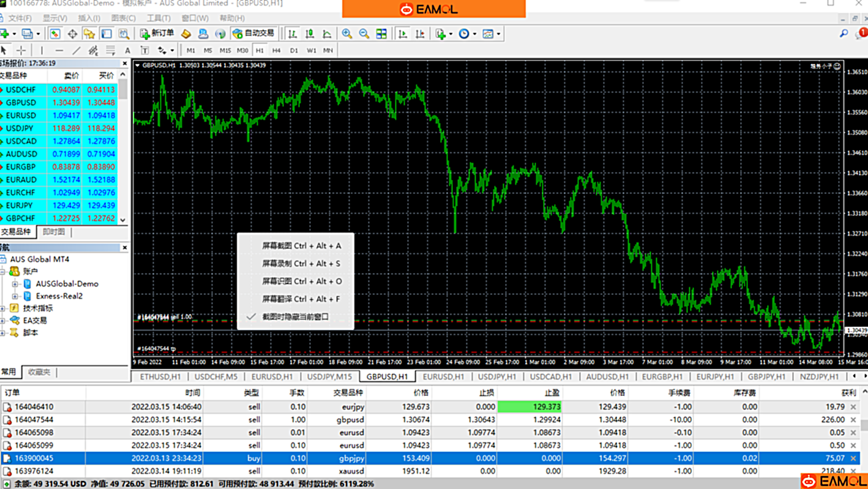The image size is (868, 489).
Task: Click the zoom out magnifier icon
Action: (x=364, y=34)
